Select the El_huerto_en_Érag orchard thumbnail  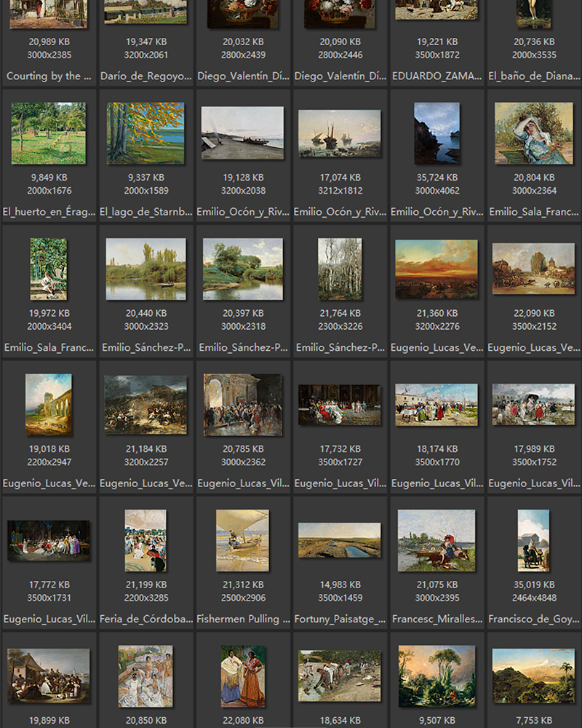(x=49, y=132)
